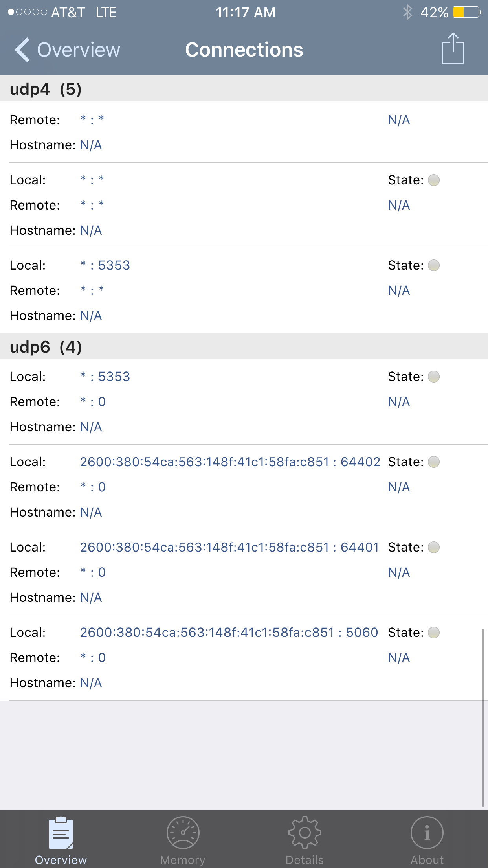Select the udp4 (5) section header
The image size is (488, 868).
46,89
